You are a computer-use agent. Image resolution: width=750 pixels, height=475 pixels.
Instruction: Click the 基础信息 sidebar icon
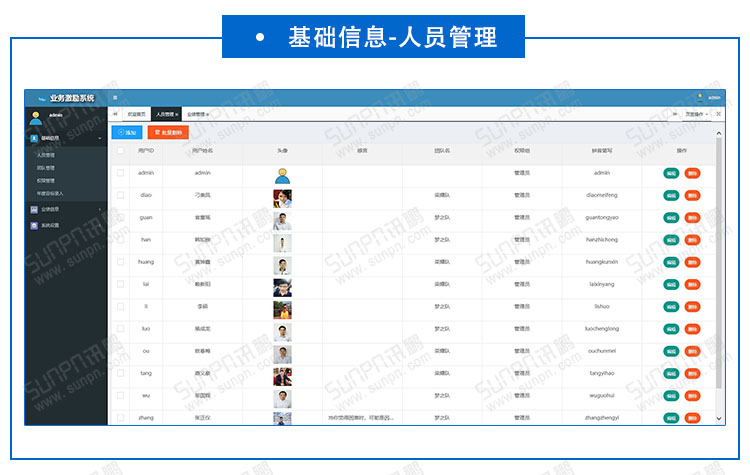tap(33, 138)
